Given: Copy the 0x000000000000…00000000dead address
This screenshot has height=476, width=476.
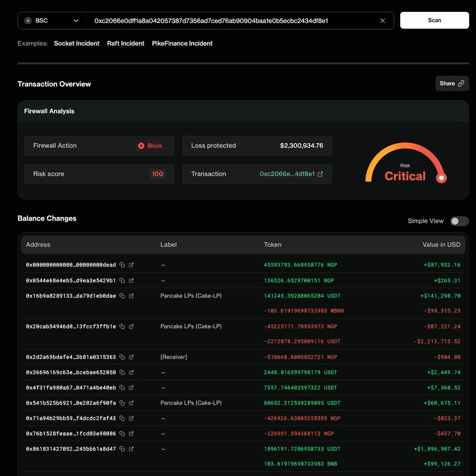Looking at the screenshot, I should [122, 265].
